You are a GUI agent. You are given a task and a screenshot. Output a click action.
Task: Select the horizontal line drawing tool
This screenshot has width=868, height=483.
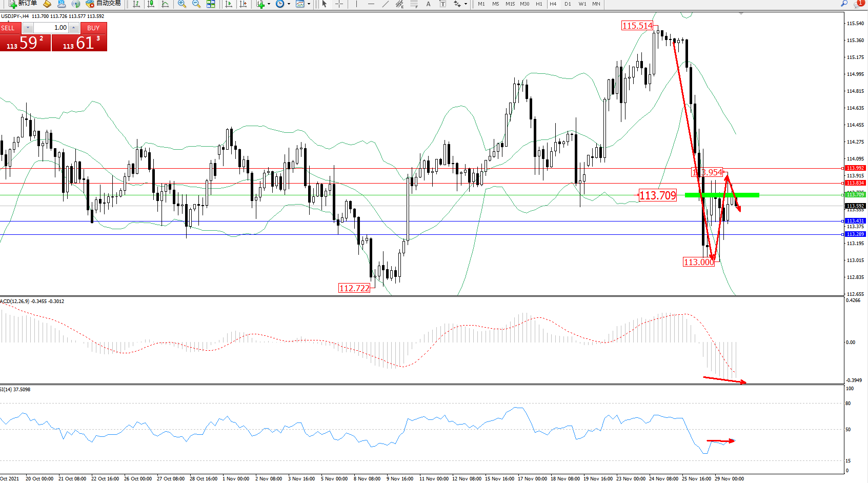tap(371, 4)
